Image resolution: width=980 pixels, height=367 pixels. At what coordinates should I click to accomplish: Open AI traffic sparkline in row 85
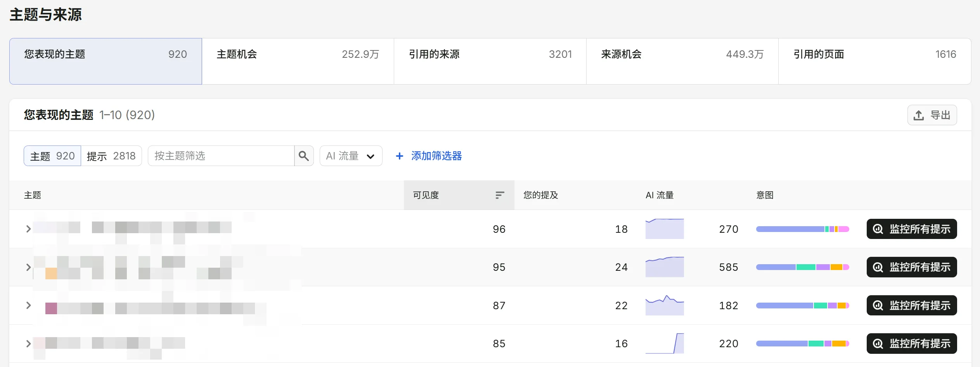(x=665, y=343)
